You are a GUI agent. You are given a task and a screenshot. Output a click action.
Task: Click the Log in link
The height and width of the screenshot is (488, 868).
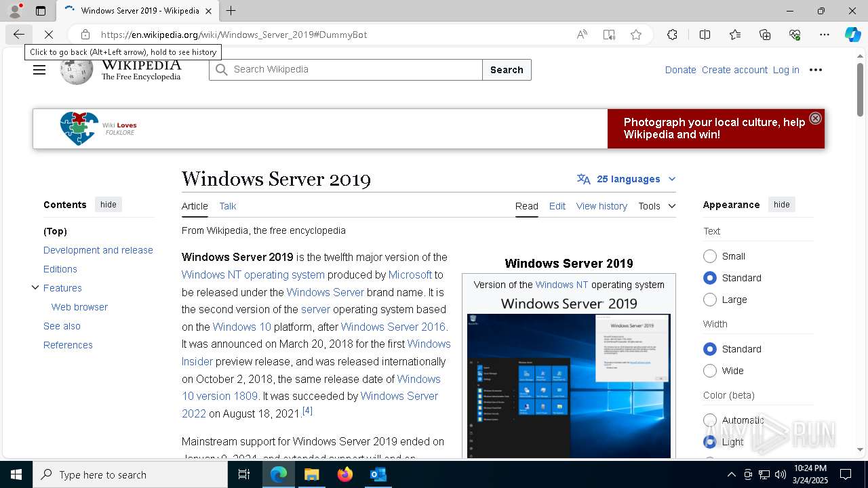(x=786, y=70)
